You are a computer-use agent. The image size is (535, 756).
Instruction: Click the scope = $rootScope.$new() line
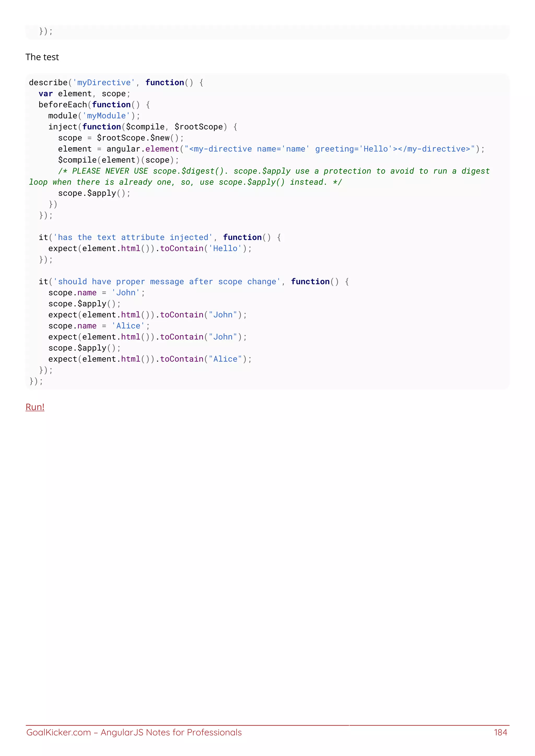[121, 138]
